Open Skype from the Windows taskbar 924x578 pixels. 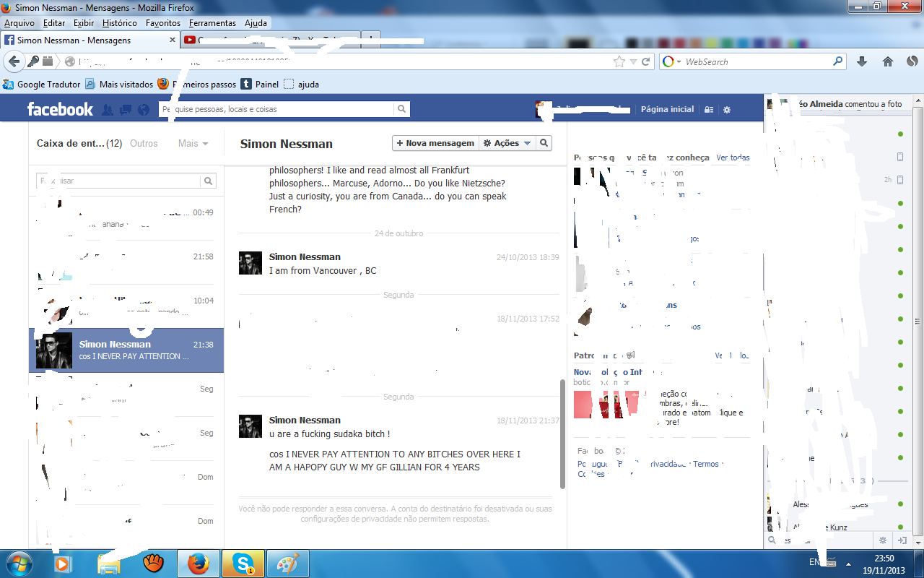tap(243, 564)
